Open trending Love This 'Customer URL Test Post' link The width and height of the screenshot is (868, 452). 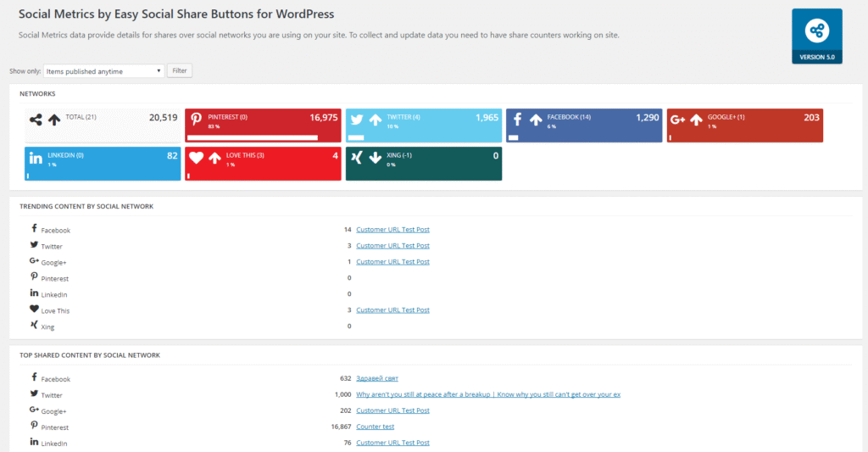click(x=392, y=310)
